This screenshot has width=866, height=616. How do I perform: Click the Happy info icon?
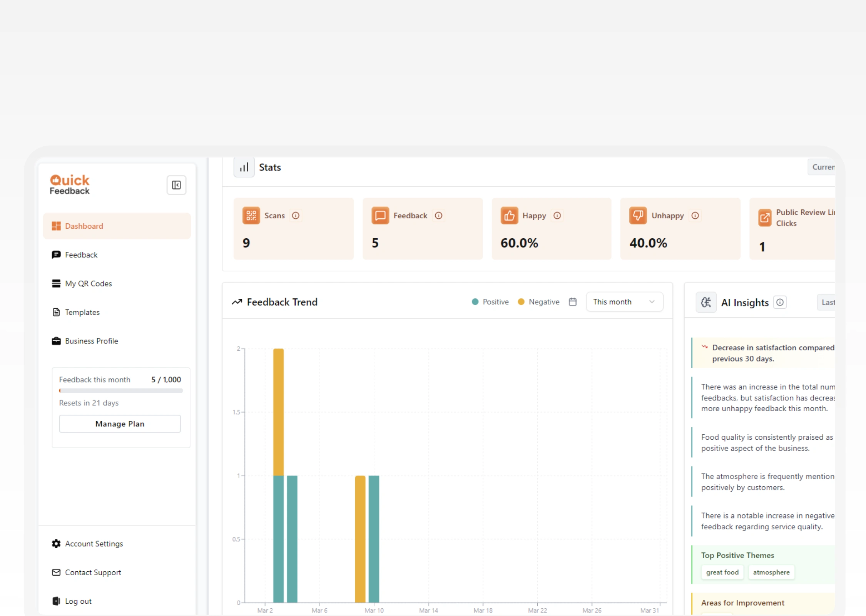click(557, 216)
